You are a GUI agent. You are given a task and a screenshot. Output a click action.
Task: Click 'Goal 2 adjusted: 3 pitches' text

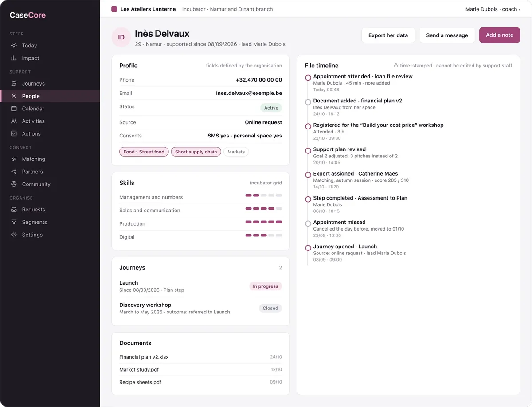point(344,156)
